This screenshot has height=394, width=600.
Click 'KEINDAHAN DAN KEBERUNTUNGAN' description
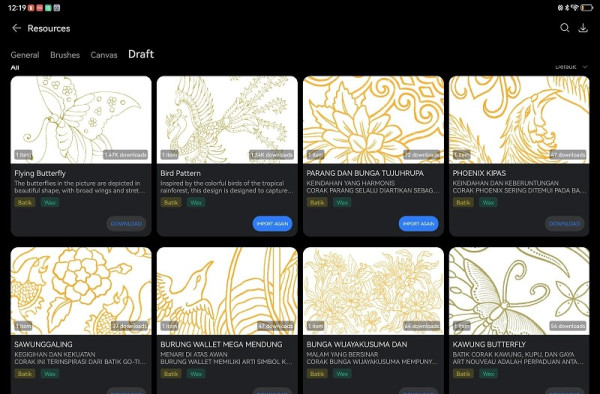point(505,183)
